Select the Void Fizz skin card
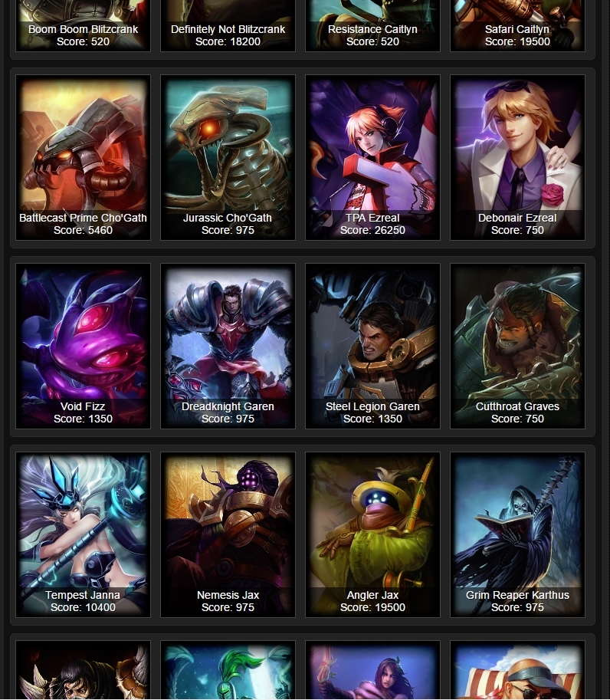Viewport: 610px width, 700px height. click(x=83, y=346)
